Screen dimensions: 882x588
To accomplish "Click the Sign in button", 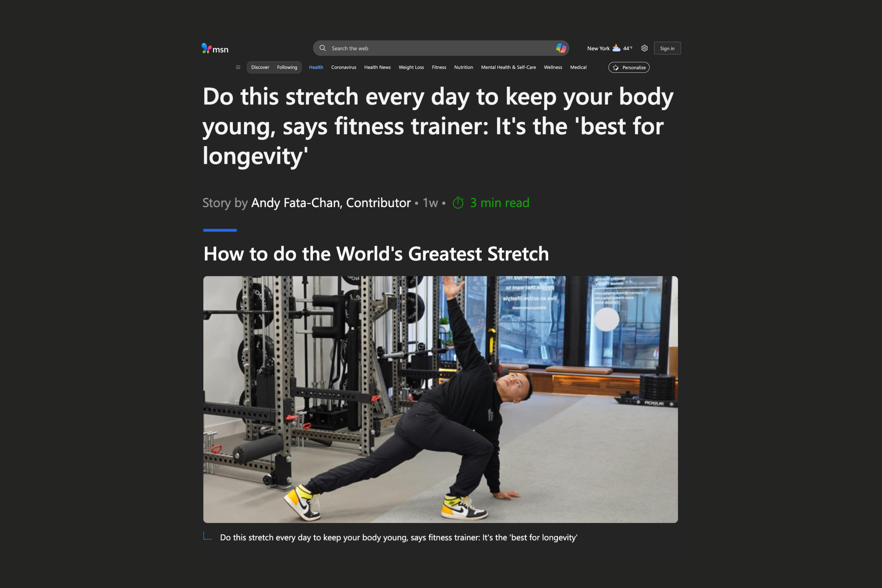I will click(x=667, y=48).
